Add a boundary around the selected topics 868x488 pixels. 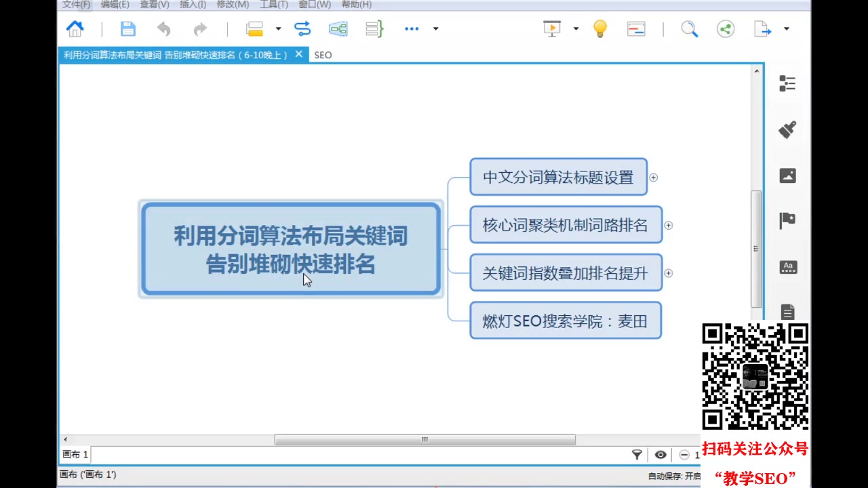338,28
